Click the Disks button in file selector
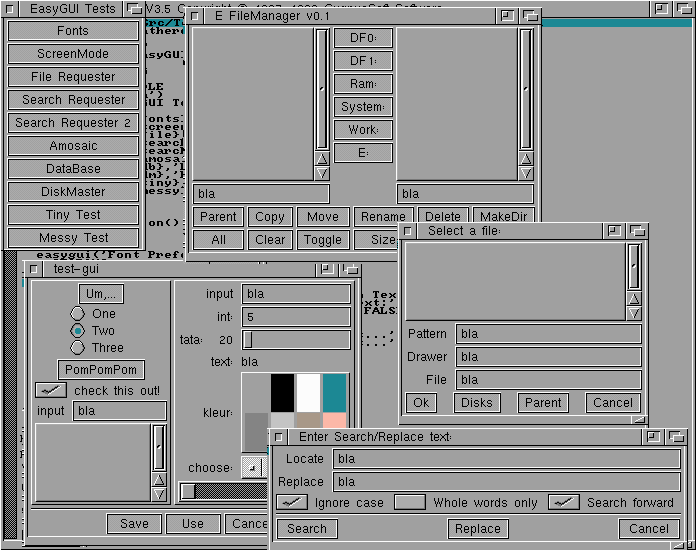This screenshot has height=550, width=696. (x=479, y=403)
